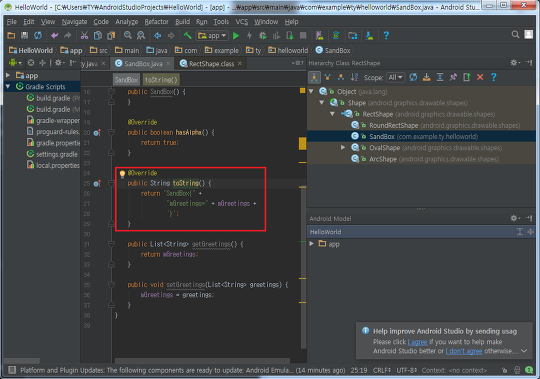Toggle tool window bars at bottom-left corner
The height and width of the screenshot is (379, 540).
(x=12, y=370)
